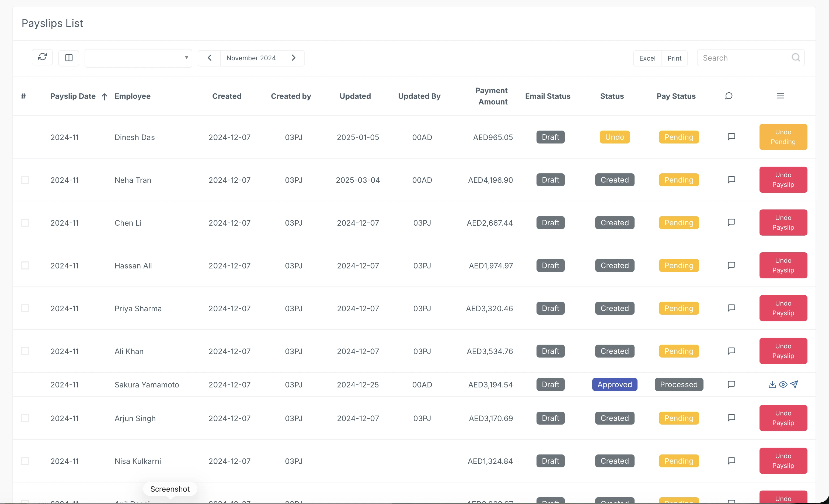
Task: Open comments for Chen Li
Action: click(x=731, y=223)
